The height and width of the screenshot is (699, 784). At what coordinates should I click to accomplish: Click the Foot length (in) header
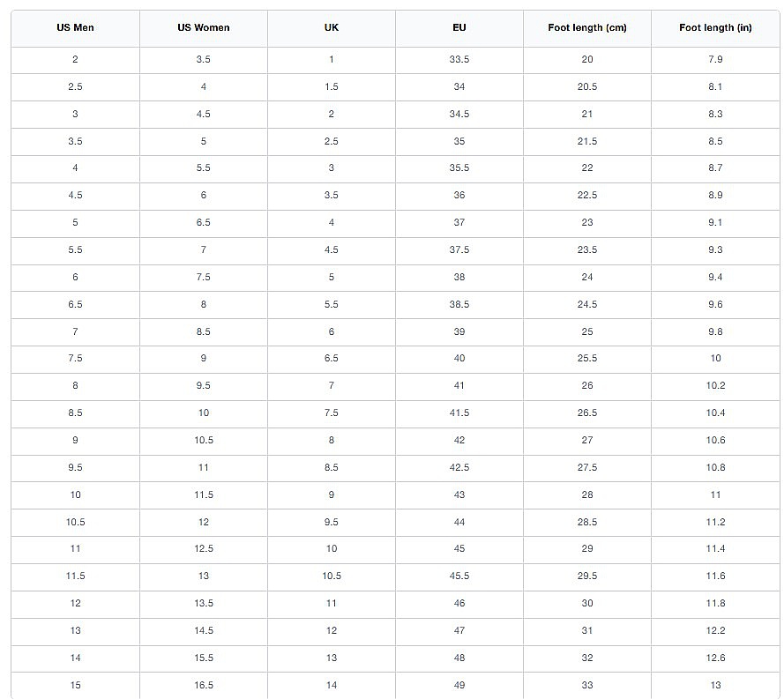click(715, 27)
